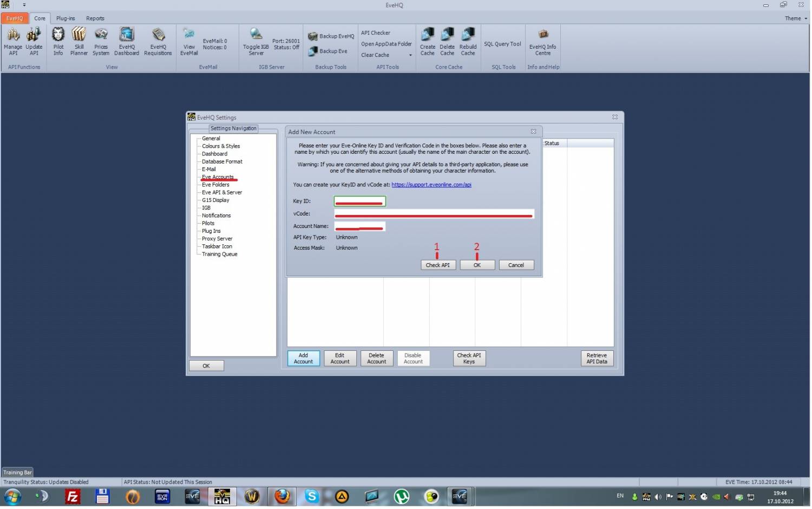This screenshot has height=509, width=812.
Task: Open the support.eveonline.com/api link
Action: pyautogui.click(x=431, y=185)
